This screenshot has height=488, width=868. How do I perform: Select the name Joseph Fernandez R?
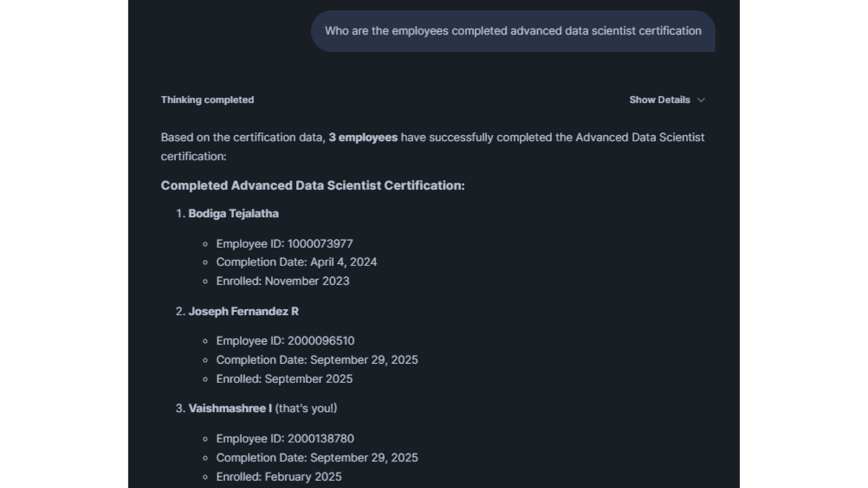243,311
